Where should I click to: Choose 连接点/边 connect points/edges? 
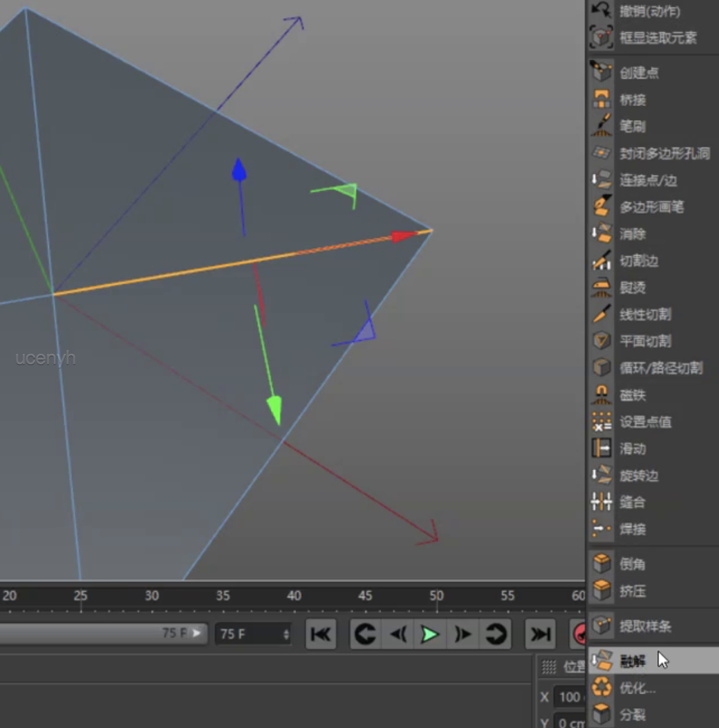653,180
